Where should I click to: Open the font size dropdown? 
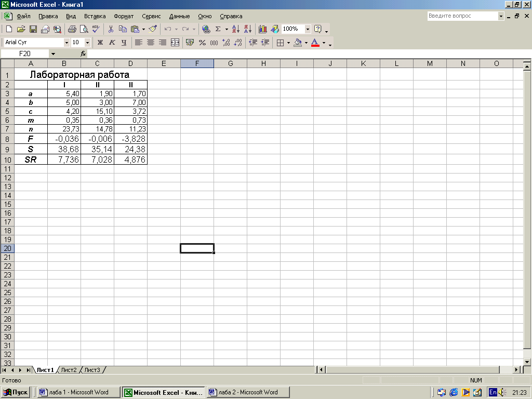pos(87,43)
